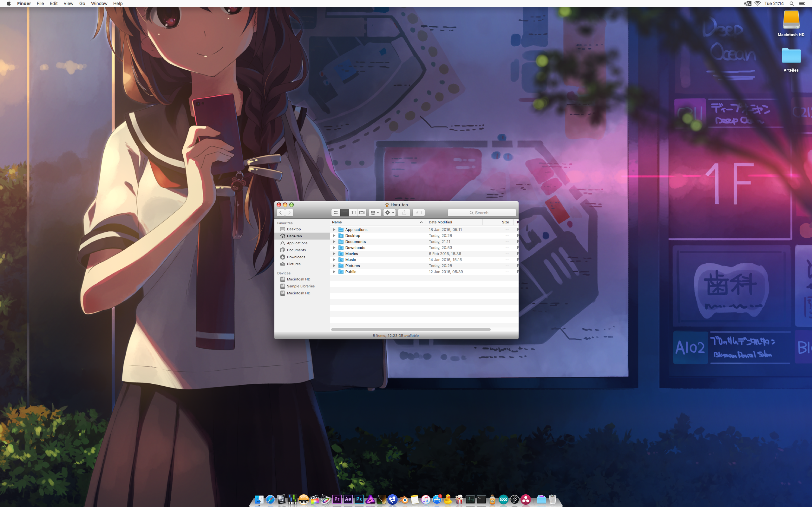Image resolution: width=812 pixels, height=507 pixels.
Task: Switch Finder to Cover Flow view
Action: (x=362, y=213)
